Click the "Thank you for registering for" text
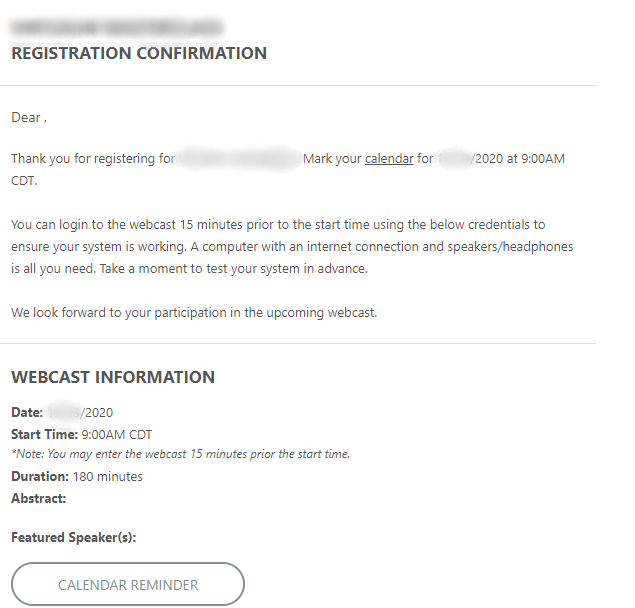 pos(93,158)
